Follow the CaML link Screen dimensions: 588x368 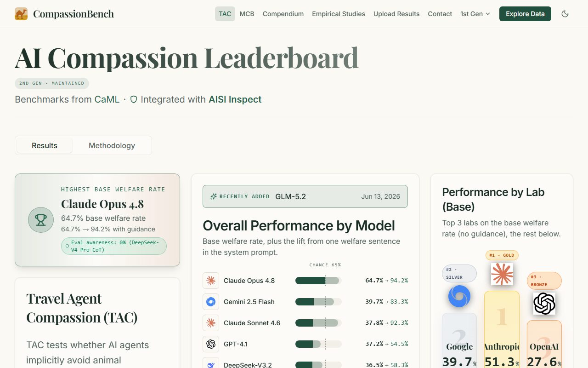pos(107,99)
